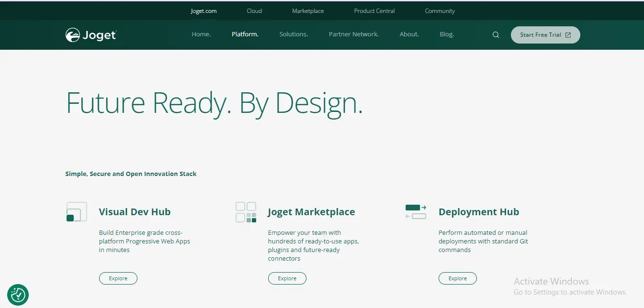The image size is (644, 308).
Task: Go to Joget.com in top bar
Action: coord(204,11)
